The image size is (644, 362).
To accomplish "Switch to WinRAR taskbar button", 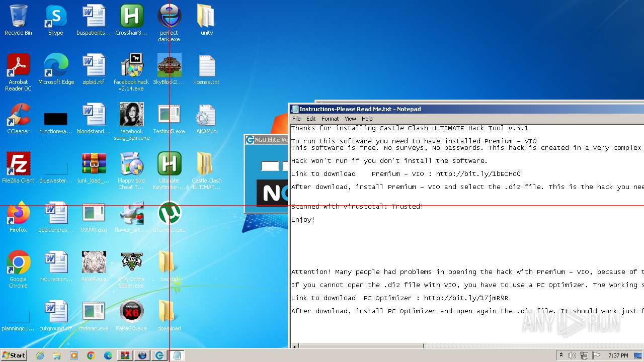I will tap(125, 355).
